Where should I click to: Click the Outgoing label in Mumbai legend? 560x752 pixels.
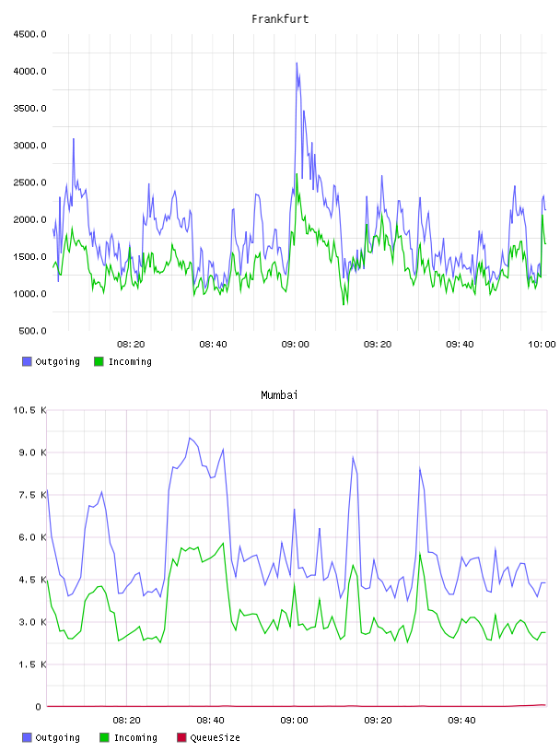57,737
